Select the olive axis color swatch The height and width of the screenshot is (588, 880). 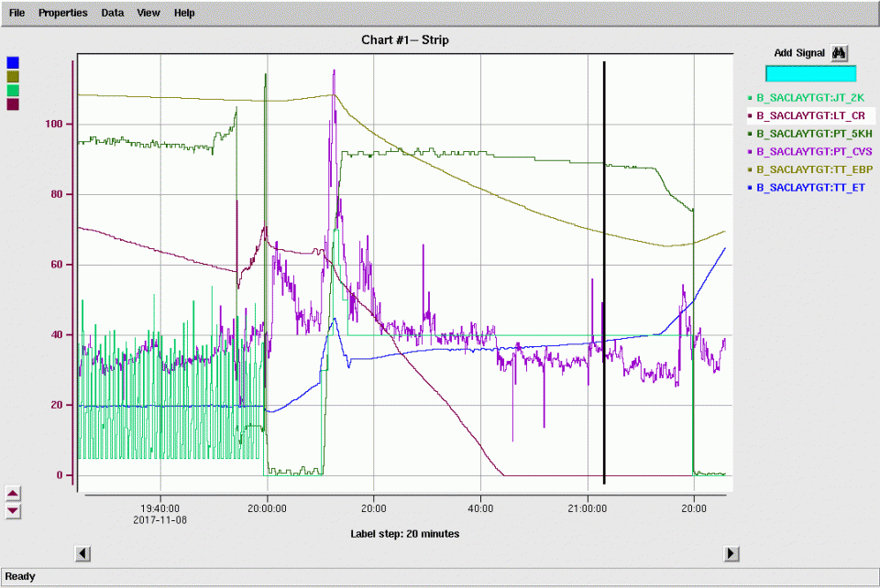point(13,76)
